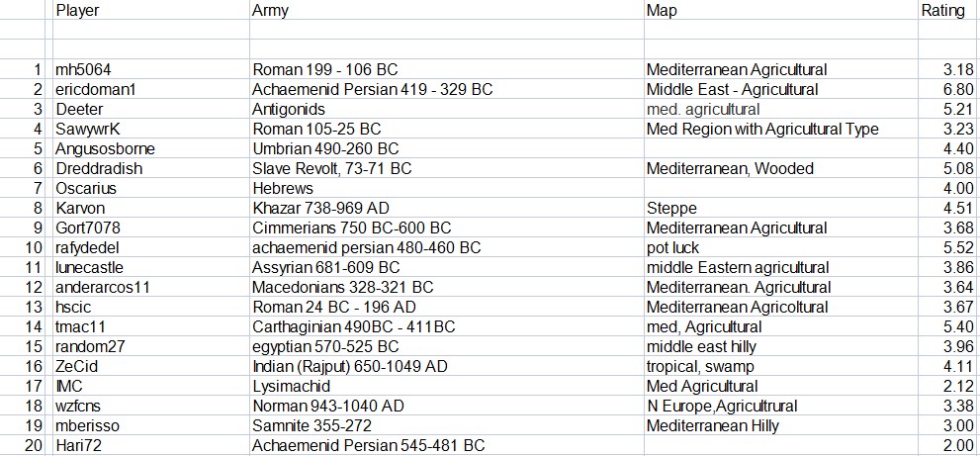Click the pot luck map cell
980x456 pixels.
pyautogui.click(x=781, y=247)
